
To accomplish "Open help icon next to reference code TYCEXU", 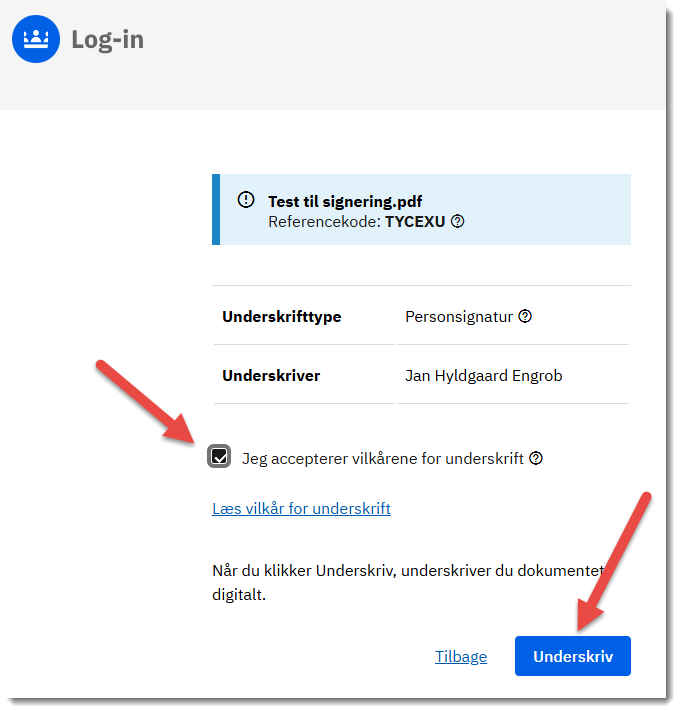I will 458,221.
